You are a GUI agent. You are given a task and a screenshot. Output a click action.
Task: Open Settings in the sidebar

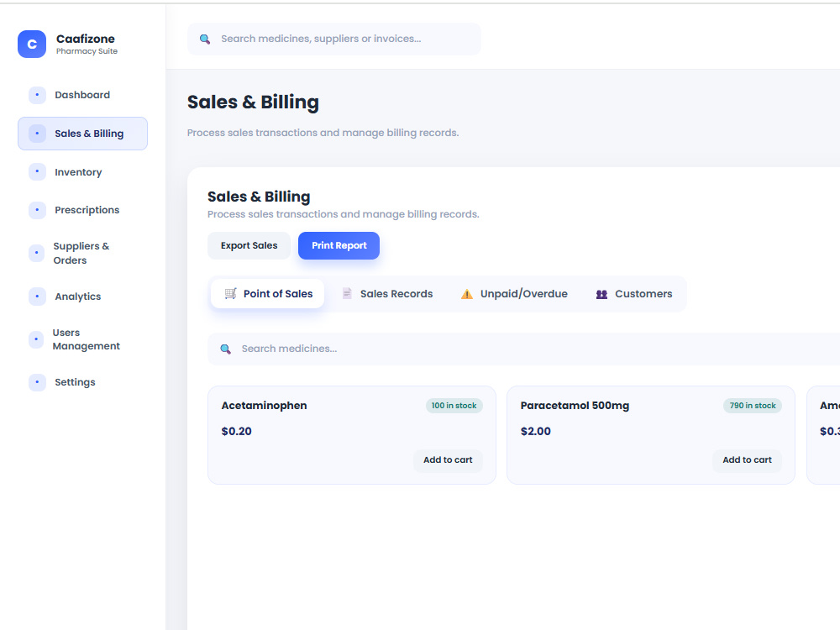click(82, 382)
